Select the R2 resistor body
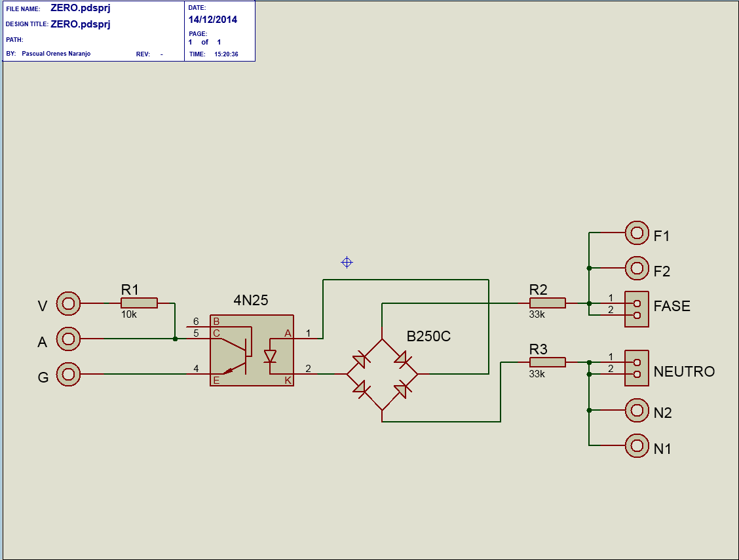 click(548, 303)
